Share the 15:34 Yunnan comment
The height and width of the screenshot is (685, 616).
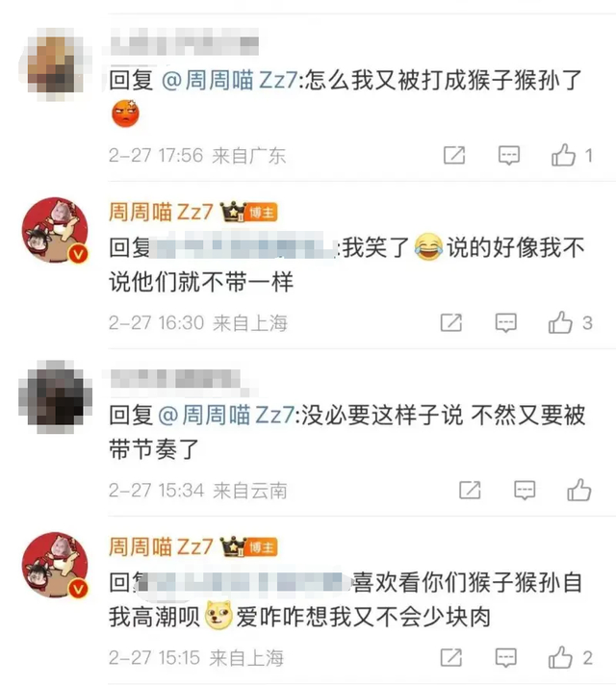point(470,490)
